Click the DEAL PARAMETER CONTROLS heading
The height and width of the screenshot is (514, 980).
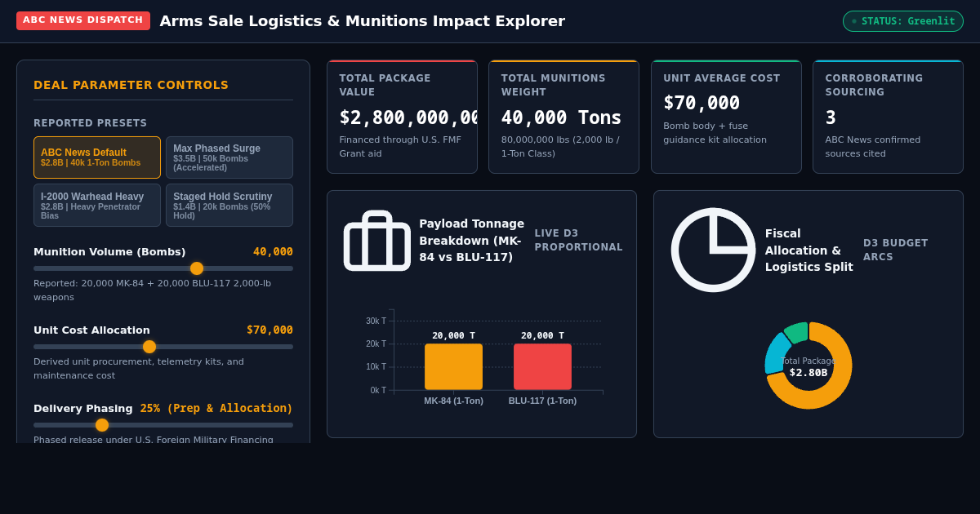131,85
